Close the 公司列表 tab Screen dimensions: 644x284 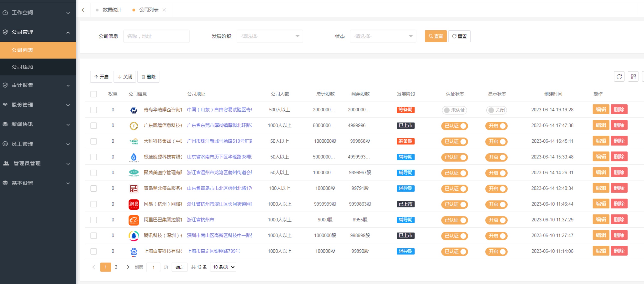164,10
